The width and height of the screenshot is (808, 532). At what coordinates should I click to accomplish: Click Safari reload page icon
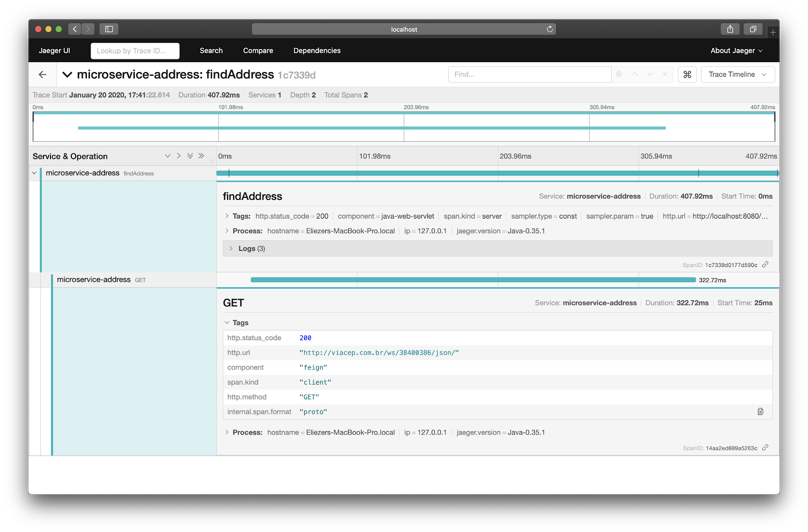[549, 29]
